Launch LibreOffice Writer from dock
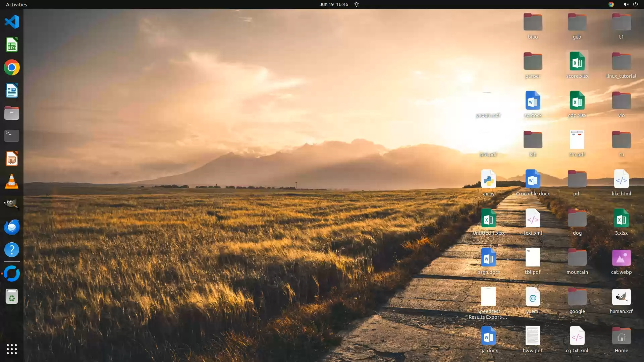Image resolution: width=644 pixels, height=362 pixels. point(12,90)
